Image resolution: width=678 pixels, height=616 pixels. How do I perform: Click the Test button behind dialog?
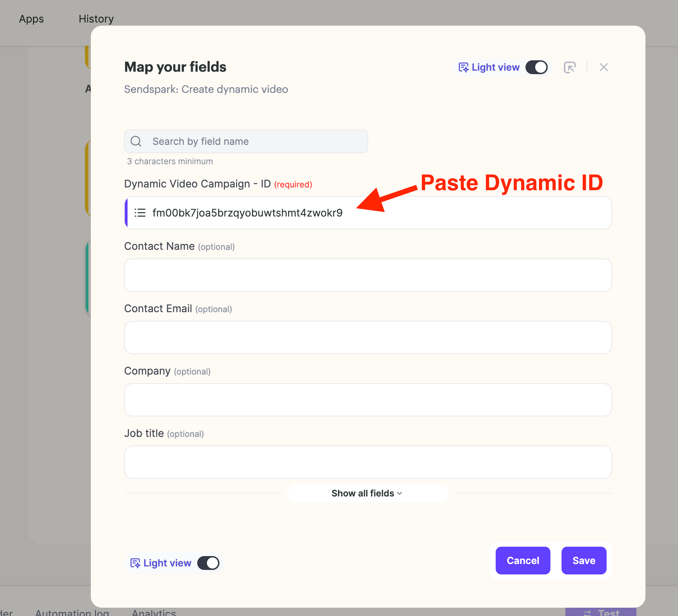coord(601,612)
